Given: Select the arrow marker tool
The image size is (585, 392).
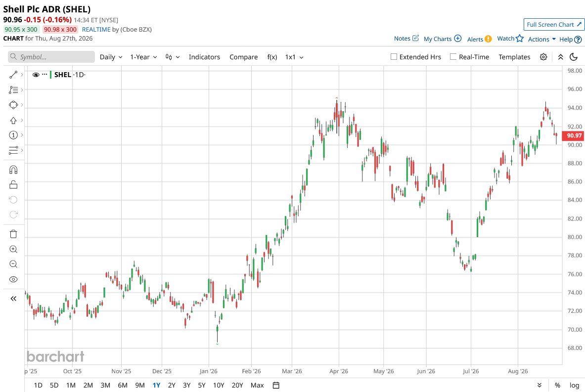Looking at the screenshot, I should click(x=13, y=120).
